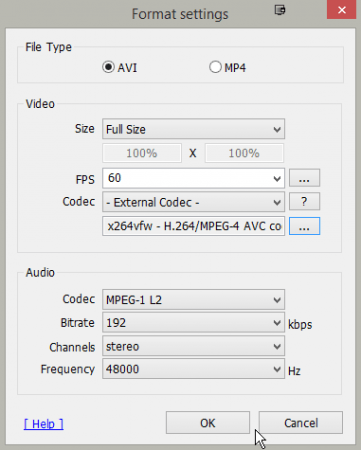Dismiss dialog with the Cancel button

click(301, 423)
